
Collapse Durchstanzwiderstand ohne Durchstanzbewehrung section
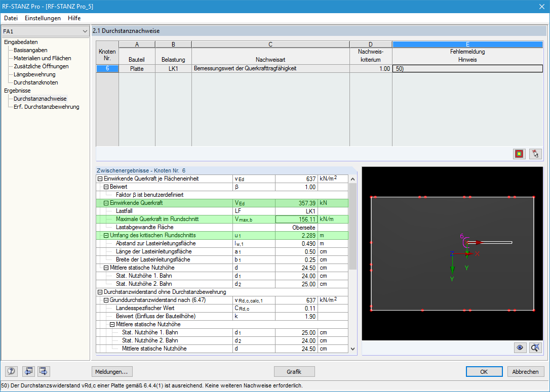100,292
